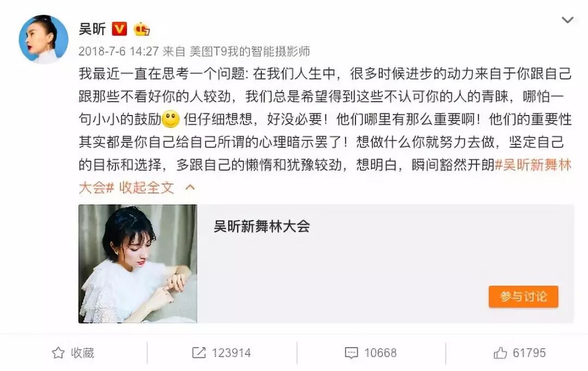
Task: Open the 吴昕 username link
Action: pyautogui.click(x=92, y=29)
